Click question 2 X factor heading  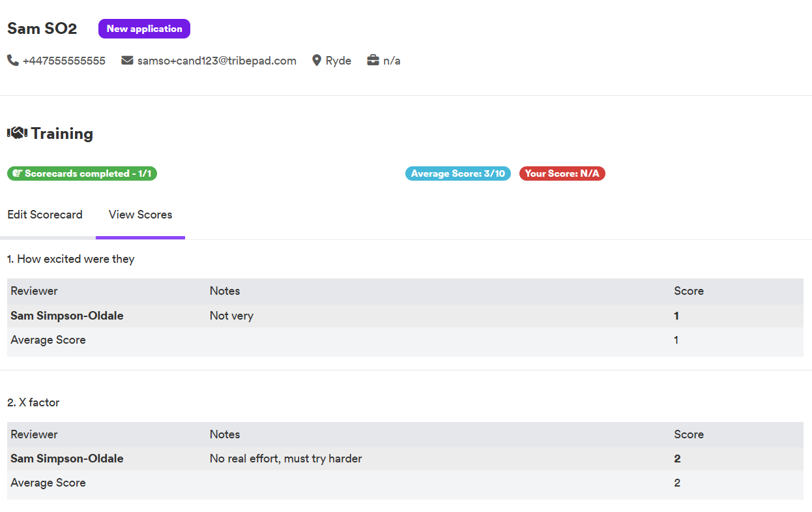(x=33, y=402)
